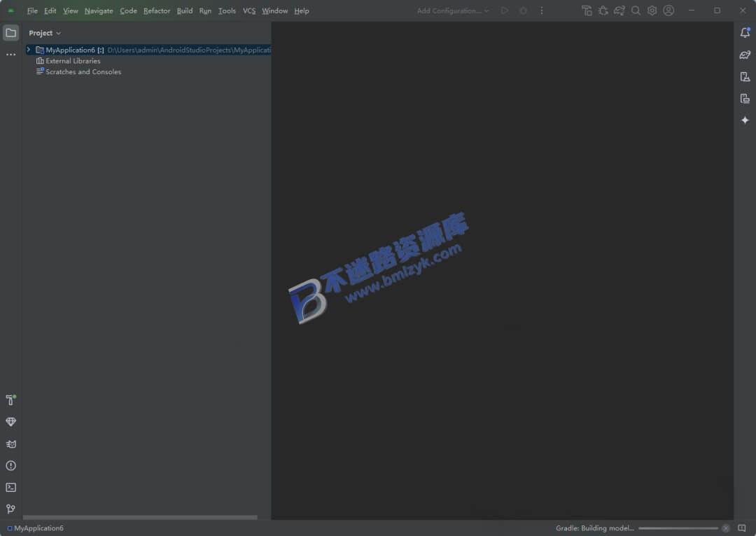This screenshot has width=756, height=536.
Task: Open the View menu
Action: pyautogui.click(x=71, y=10)
